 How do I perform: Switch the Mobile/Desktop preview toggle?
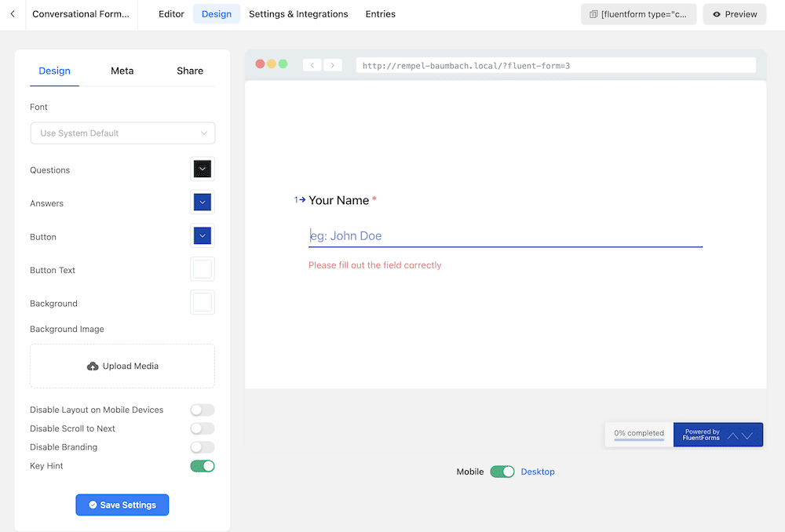tap(502, 472)
